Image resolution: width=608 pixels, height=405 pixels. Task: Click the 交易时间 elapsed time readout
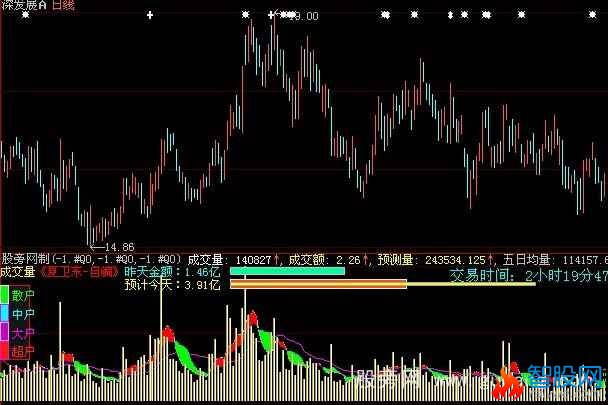(x=529, y=276)
